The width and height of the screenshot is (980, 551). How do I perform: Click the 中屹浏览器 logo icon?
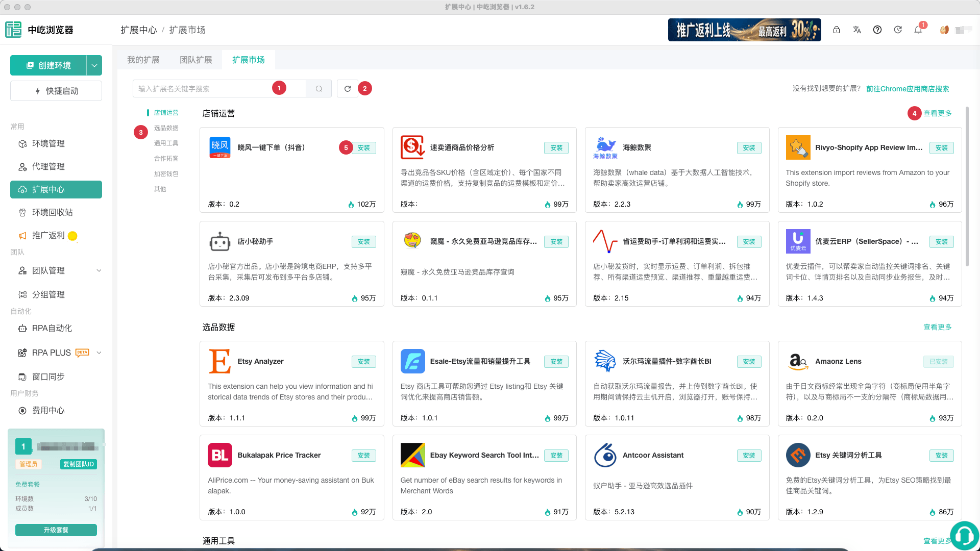pos(13,30)
